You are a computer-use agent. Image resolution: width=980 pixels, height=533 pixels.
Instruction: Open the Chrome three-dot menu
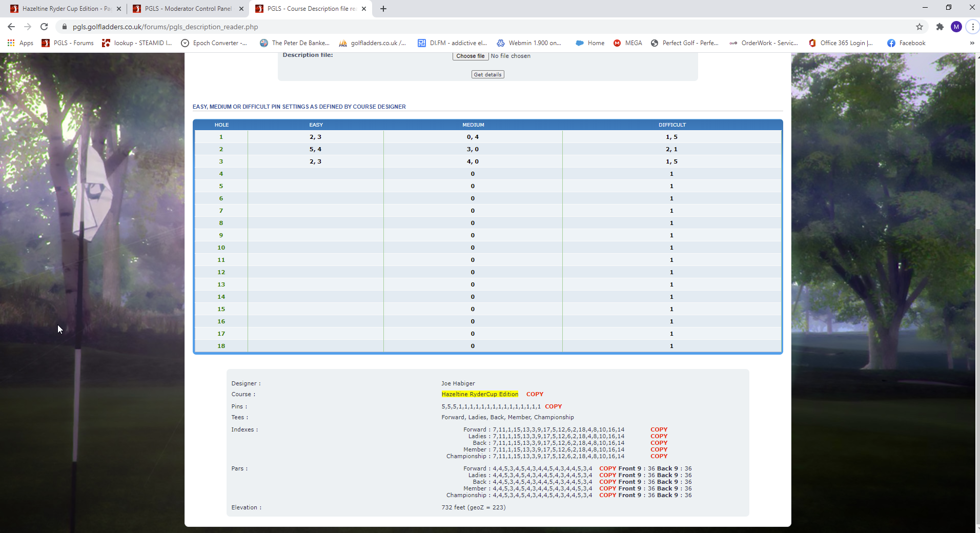972,27
